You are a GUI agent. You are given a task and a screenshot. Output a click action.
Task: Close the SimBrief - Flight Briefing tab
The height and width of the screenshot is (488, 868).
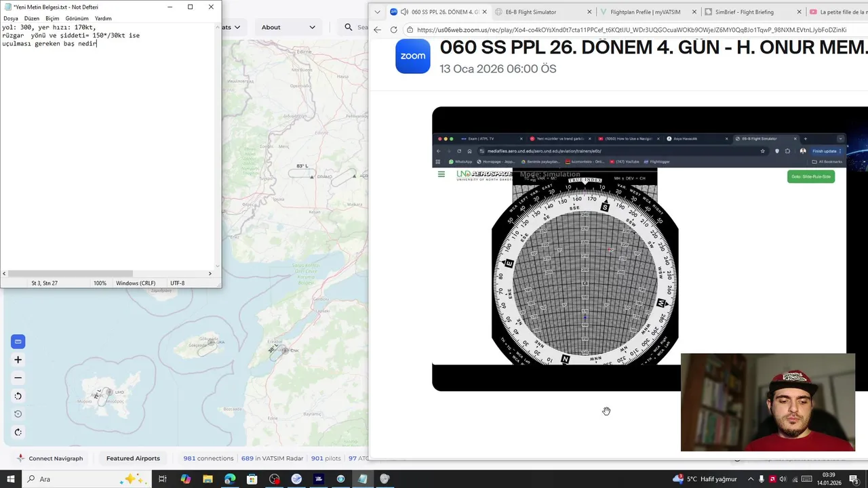(x=799, y=12)
